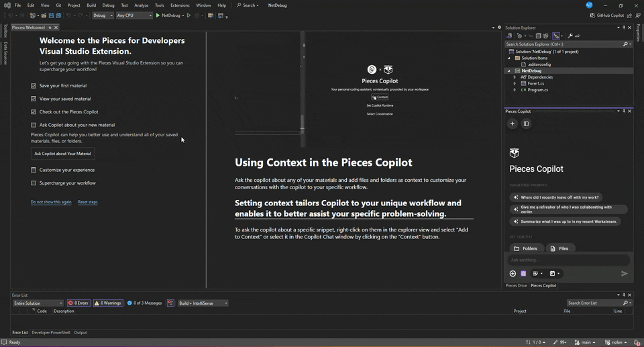Collapse the Solution Items folder

[509, 58]
